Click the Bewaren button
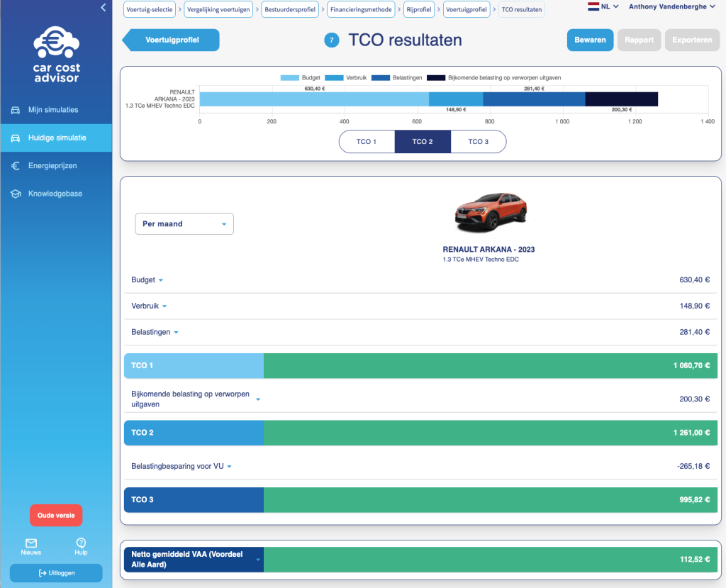The height and width of the screenshot is (588, 726). point(590,40)
